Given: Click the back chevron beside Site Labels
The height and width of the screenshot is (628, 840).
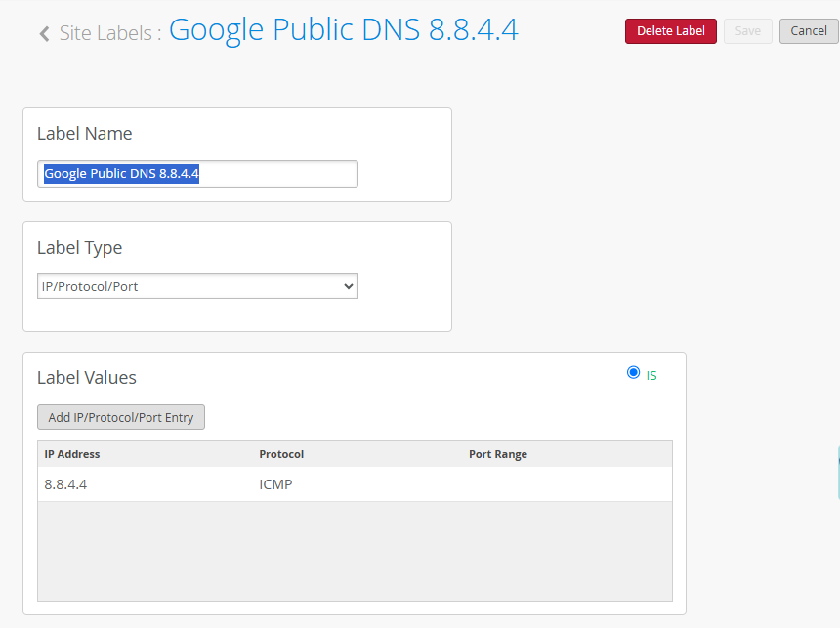Looking at the screenshot, I should 45,34.
